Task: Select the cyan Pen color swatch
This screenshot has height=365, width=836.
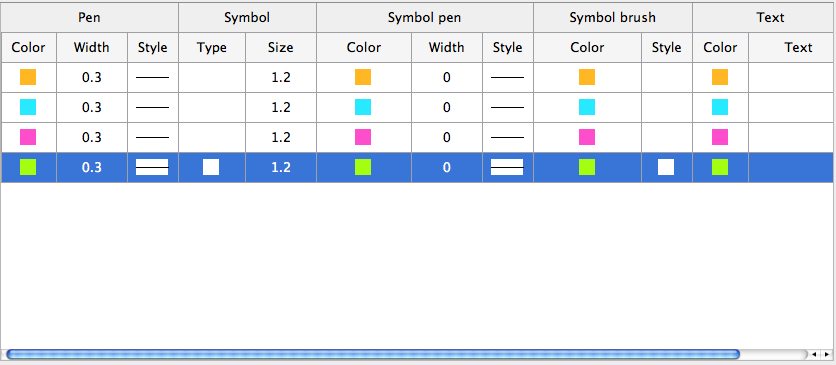Action: click(28, 107)
